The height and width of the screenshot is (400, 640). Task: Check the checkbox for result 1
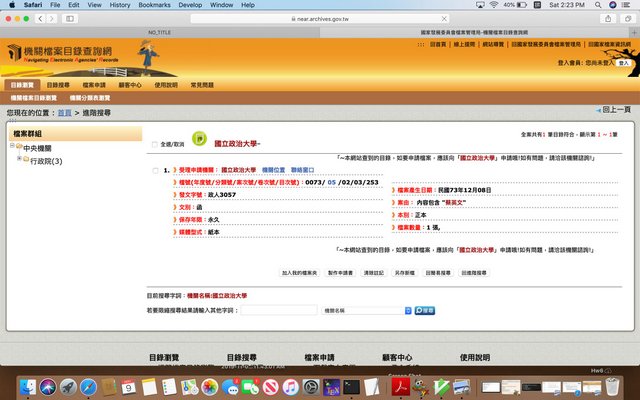156,171
